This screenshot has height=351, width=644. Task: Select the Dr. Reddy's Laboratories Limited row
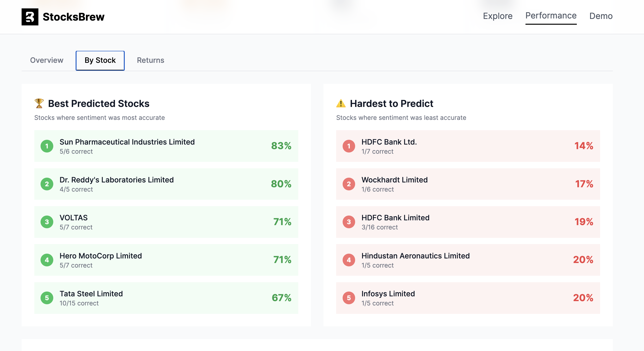click(166, 184)
